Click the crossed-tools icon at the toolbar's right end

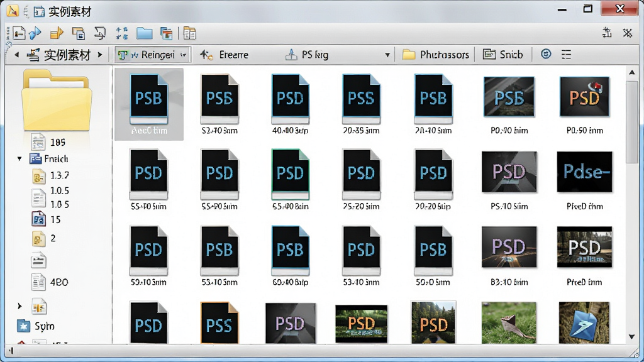627,33
